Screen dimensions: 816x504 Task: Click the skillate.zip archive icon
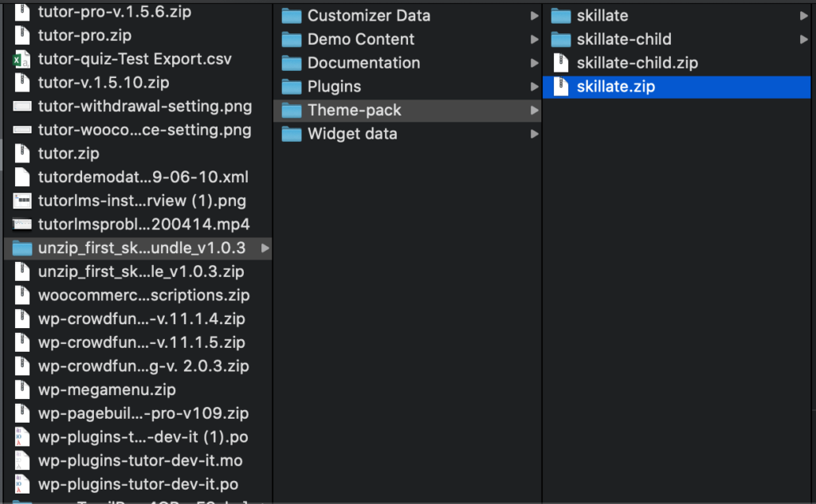pyautogui.click(x=561, y=87)
